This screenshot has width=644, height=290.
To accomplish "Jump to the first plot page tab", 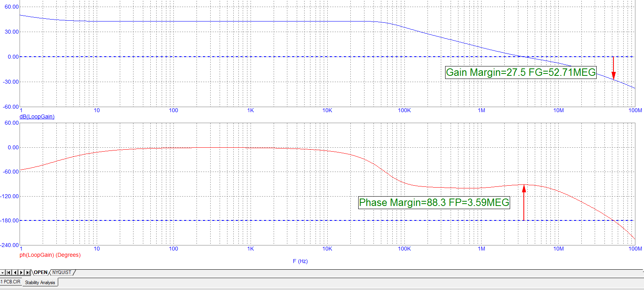I will pyautogui.click(x=9, y=272).
